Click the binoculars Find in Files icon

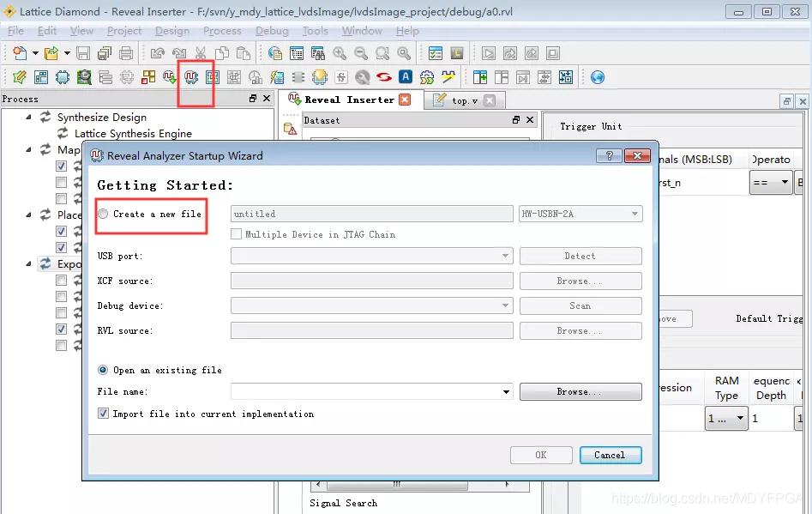tap(318, 53)
